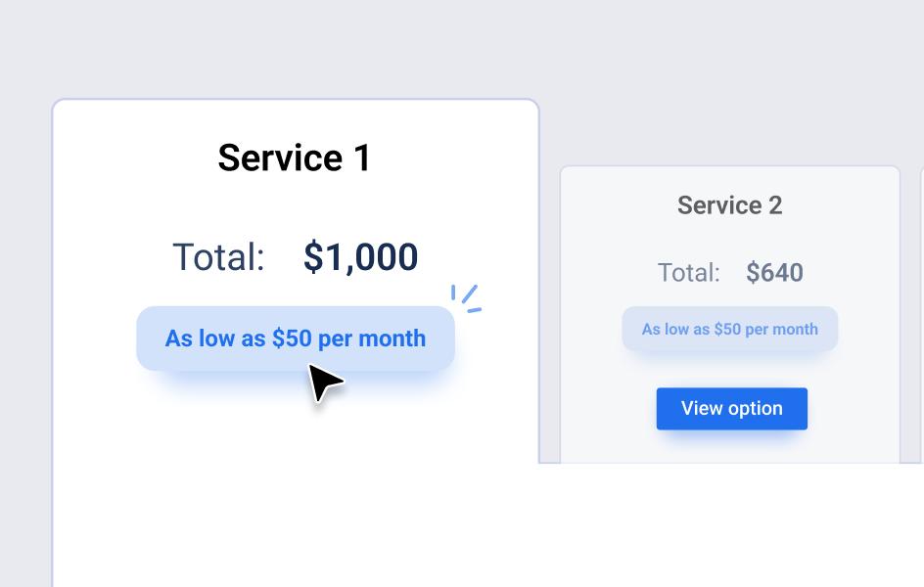Image resolution: width=924 pixels, height=587 pixels.
Task: Click the black mouse cursor arrow graphic
Action: tap(323, 383)
